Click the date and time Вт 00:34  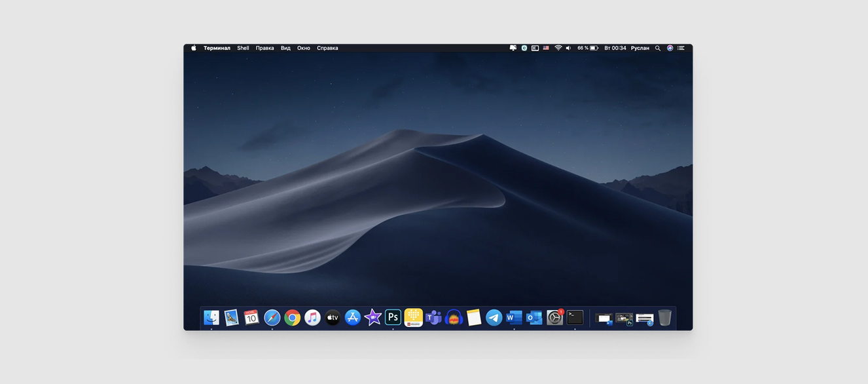[615, 48]
